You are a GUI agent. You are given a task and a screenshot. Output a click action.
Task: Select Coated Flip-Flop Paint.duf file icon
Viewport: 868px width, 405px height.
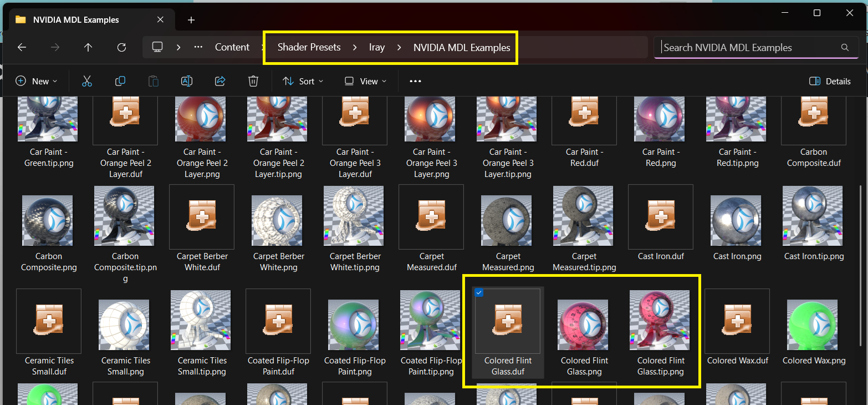278,321
